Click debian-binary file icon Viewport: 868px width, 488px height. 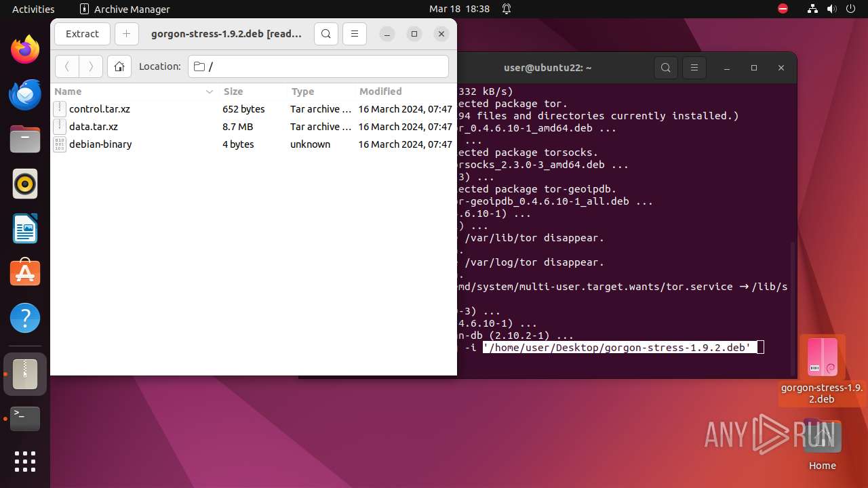(60, 144)
